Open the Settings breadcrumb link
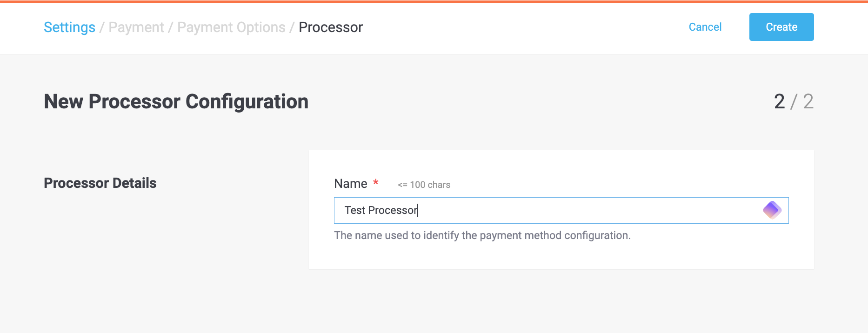This screenshot has width=868, height=333. coord(69,27)
